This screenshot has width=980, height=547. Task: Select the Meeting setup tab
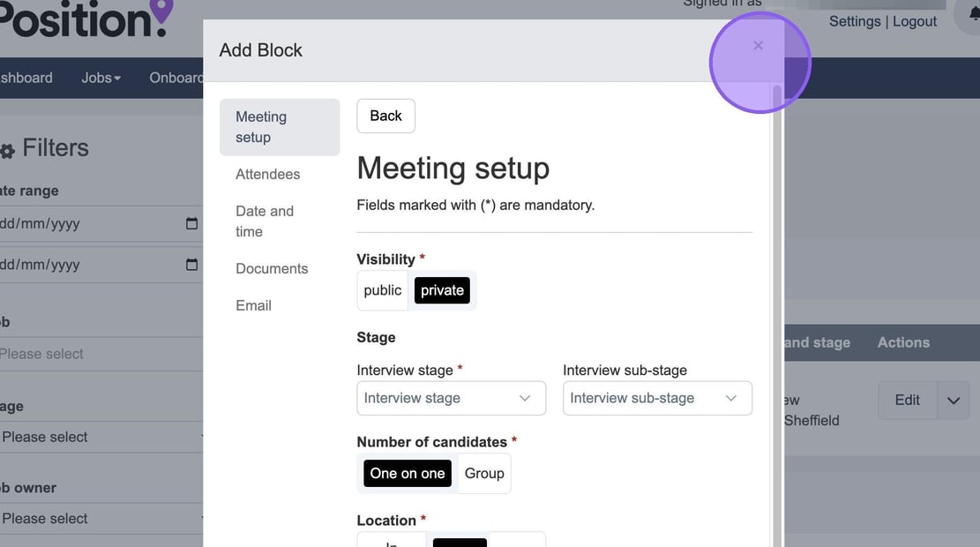click(279, 127)
